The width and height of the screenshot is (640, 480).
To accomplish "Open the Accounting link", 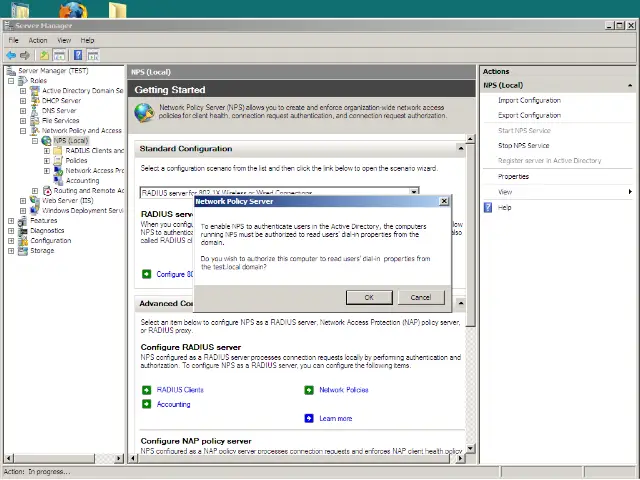I will [x=173, y=404].
